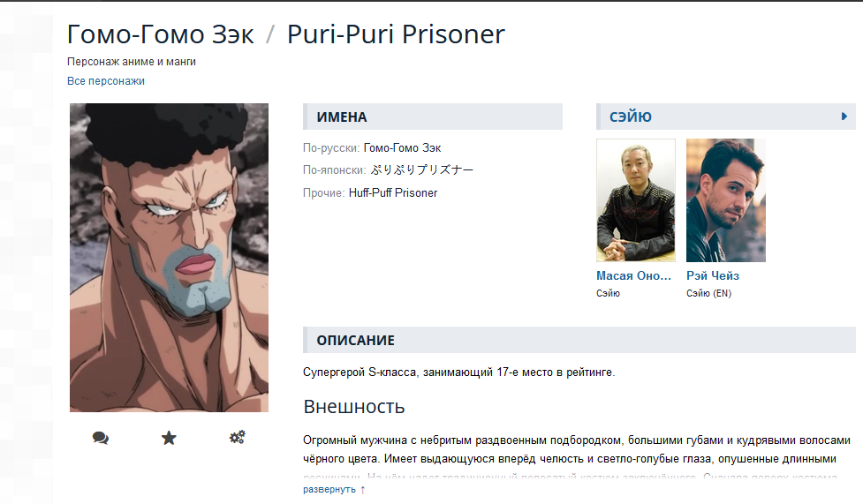863x504 pixels.
Task: Open the СЭЙЮ section heading link
Action: (630, 117)
